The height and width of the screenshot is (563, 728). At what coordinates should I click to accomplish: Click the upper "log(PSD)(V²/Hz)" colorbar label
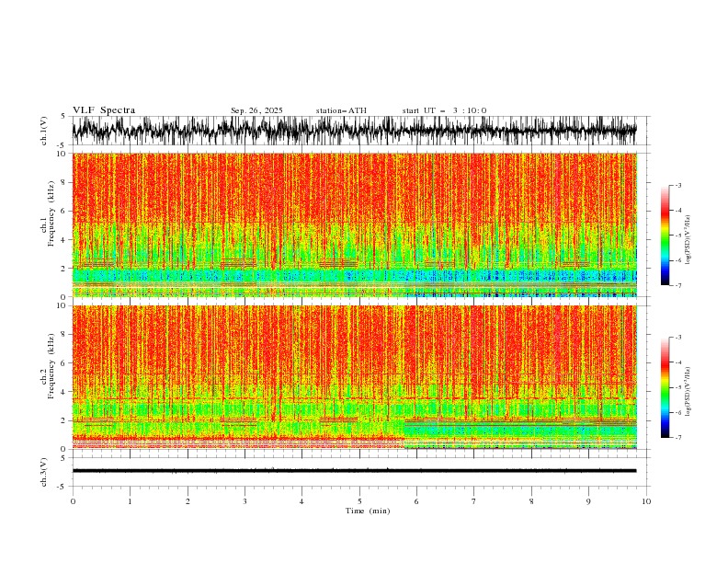click(x=688, y=240)
